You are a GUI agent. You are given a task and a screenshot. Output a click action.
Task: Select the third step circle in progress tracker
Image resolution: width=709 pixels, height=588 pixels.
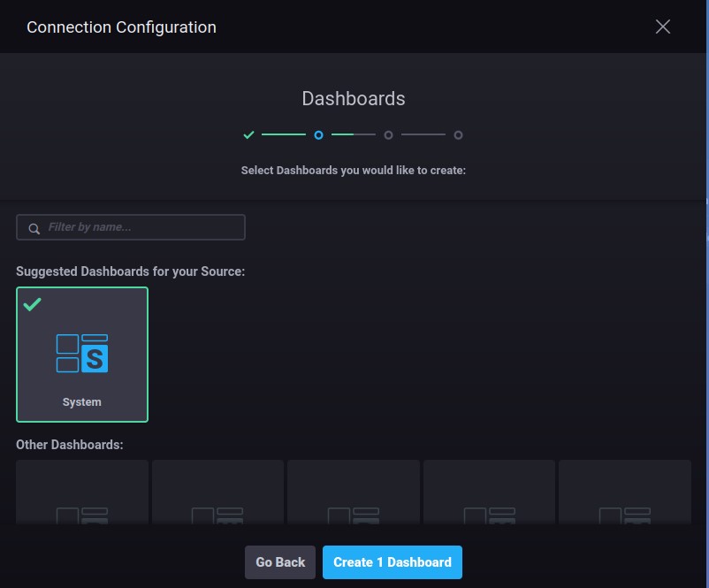[x=388, y=135]
